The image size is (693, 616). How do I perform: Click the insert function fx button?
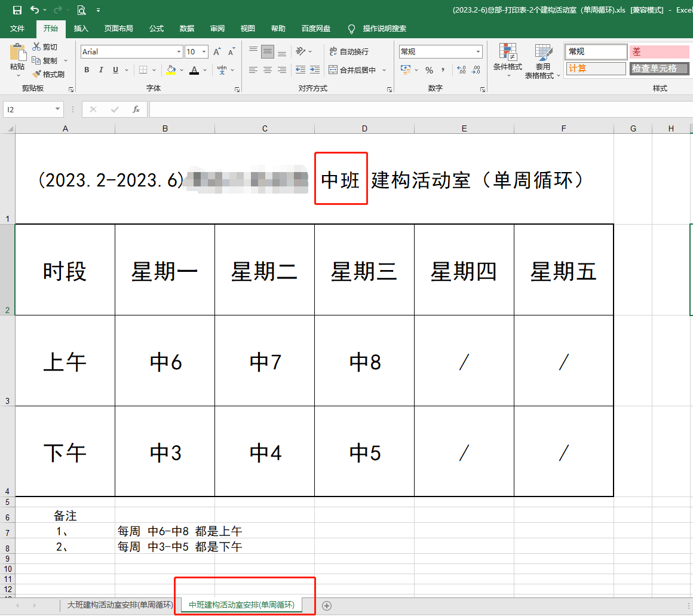click(136, 109)
